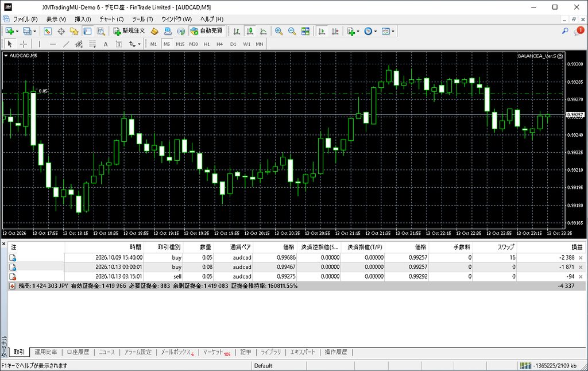Image resolution: width=588 pixels, height=371 pixels.
Task: Pick the horizontal line drawing tool
Action: (53, 44)
